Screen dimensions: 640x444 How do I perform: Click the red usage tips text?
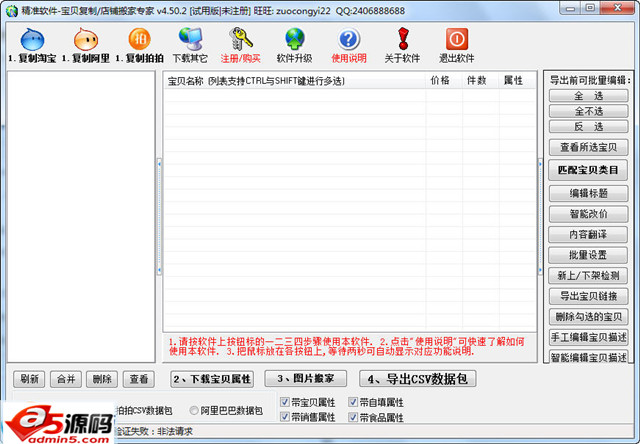[x=347, y=346]
